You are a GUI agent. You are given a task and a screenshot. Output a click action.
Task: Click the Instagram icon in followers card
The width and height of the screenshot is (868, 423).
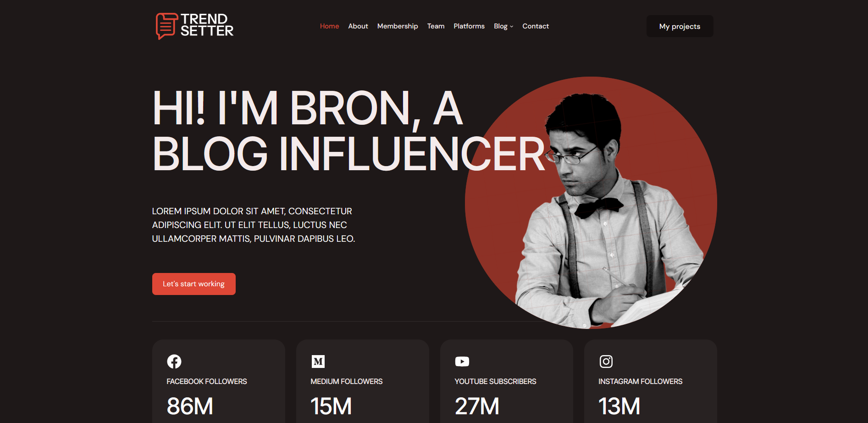pos(606,362)
